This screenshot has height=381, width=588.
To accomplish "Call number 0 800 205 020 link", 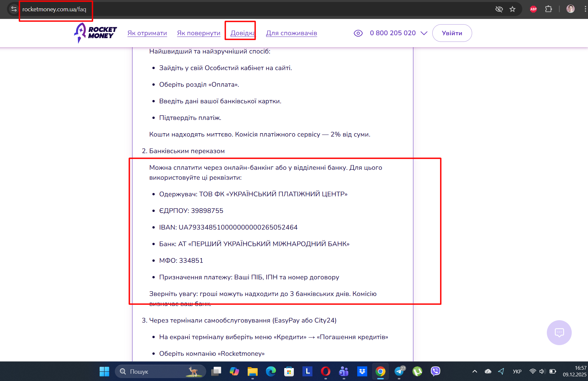I will tap(393, 33).
